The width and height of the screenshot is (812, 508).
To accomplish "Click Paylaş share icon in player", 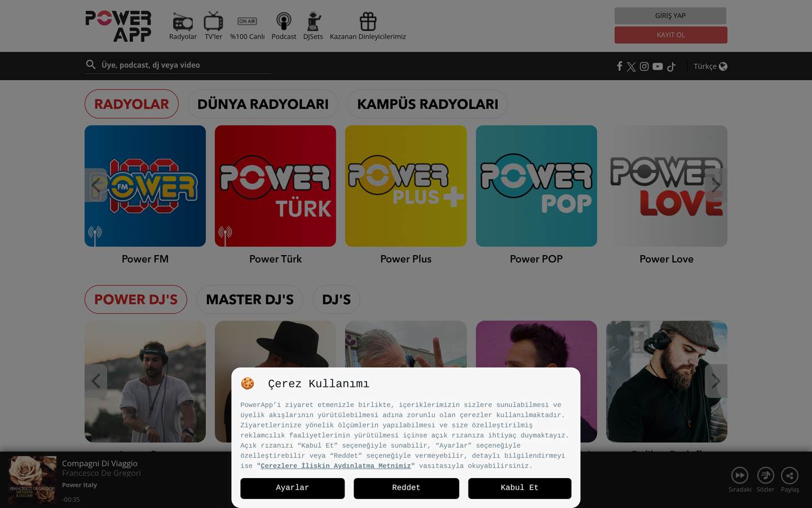I will 790,475.
